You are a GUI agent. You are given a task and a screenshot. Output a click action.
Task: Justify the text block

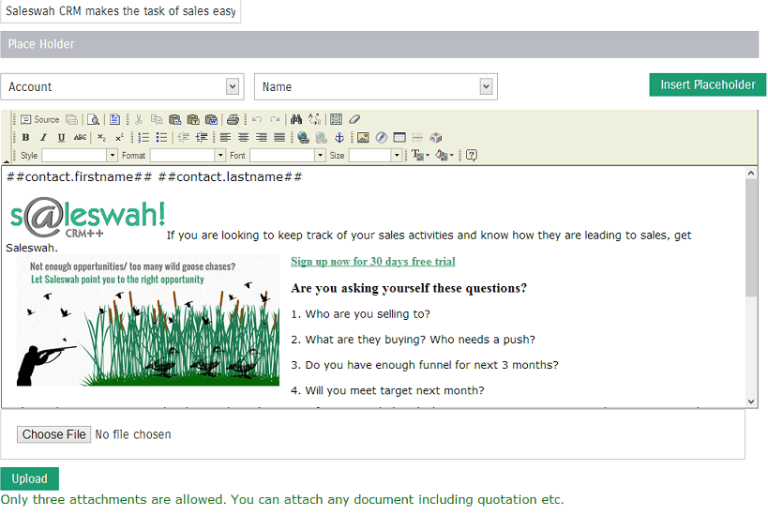(280, 138)
